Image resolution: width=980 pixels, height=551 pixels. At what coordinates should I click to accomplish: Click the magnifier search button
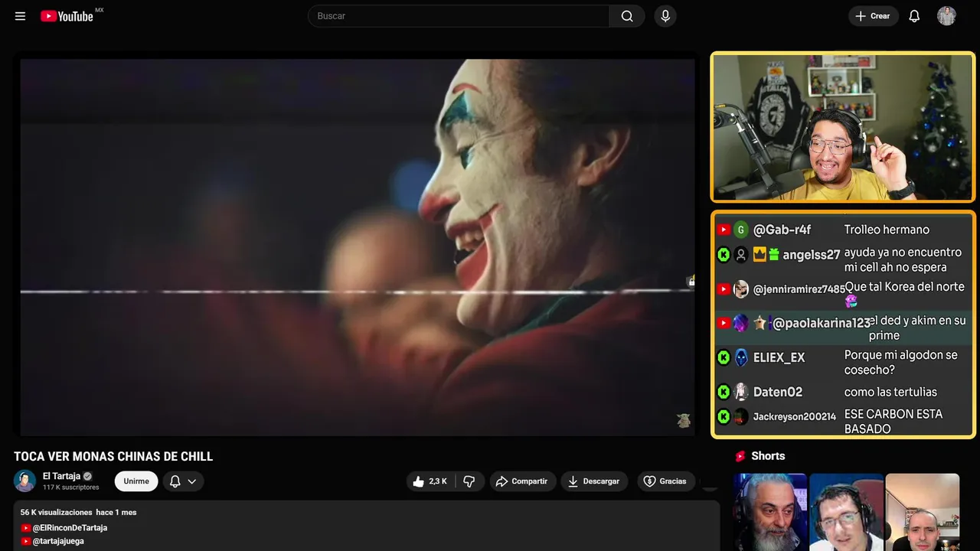tap(627, 16)
